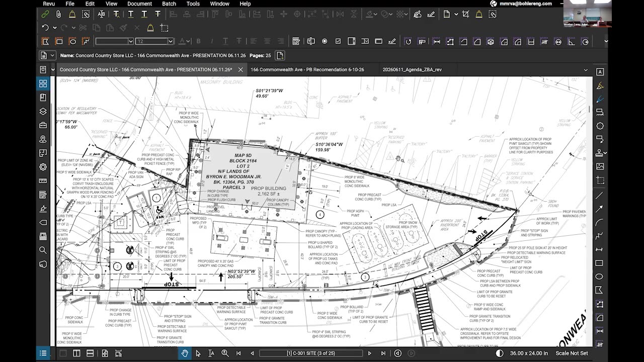Insert a radio button form field

(x=325, y=41)
